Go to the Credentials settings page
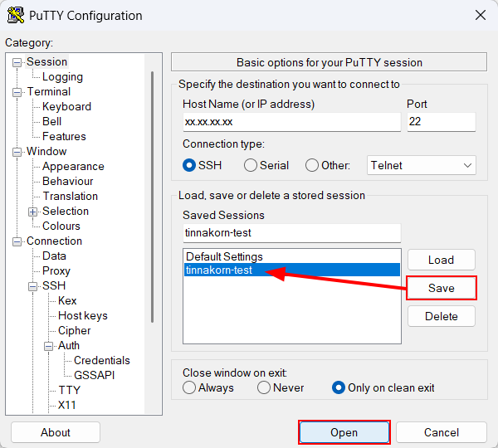Image resolution: width=498 pixels, height=448 pixels. pos(101,361)
